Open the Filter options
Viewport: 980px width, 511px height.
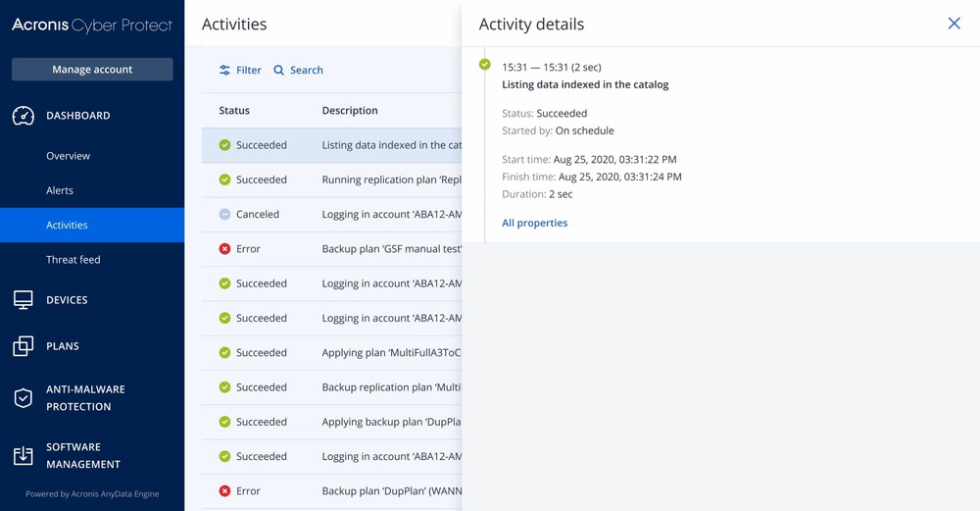[241, 70]
